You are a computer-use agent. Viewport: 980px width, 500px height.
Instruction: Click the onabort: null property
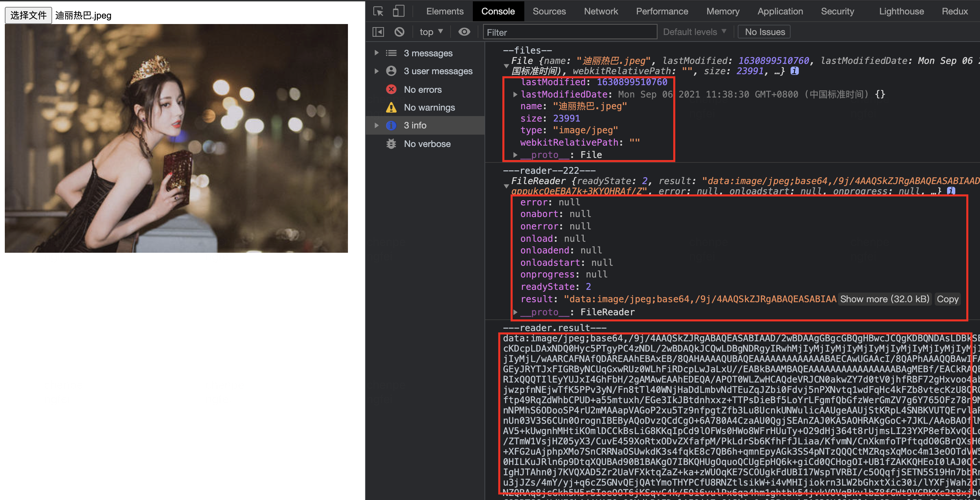click(556, 214)
